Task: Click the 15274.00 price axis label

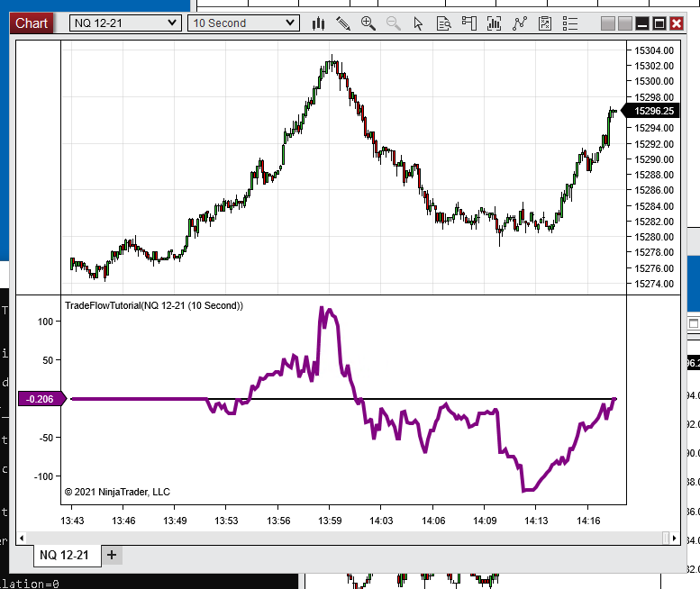Action: coord(654,284)
